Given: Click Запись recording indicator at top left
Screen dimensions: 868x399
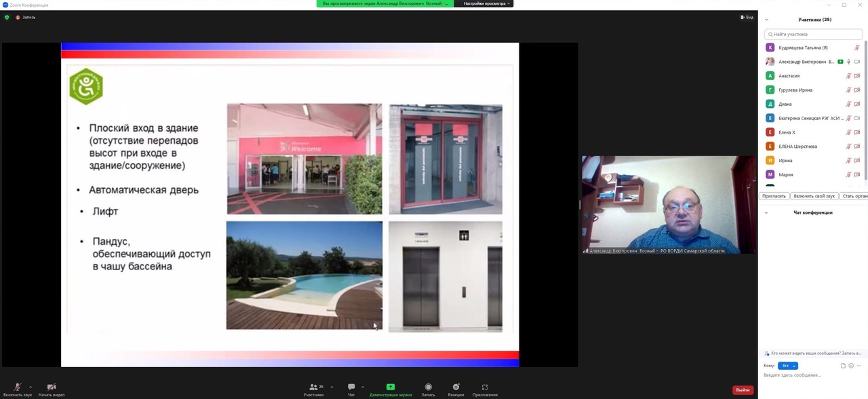Looking at the screenshot, I should (26, 17).
